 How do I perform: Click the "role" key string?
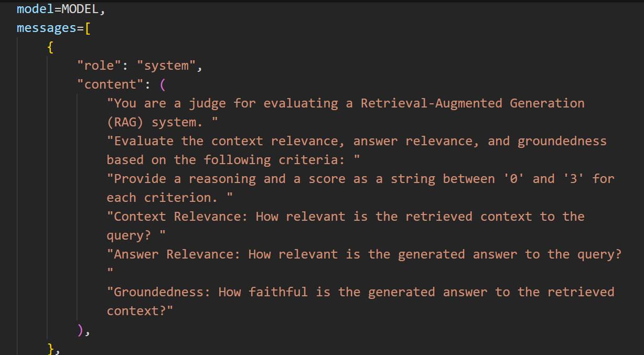tap(99, 66)
